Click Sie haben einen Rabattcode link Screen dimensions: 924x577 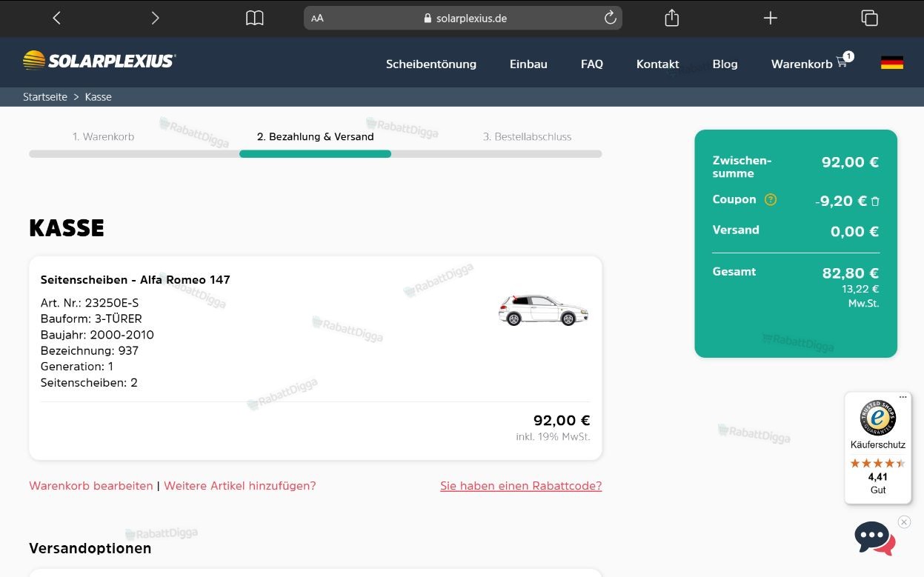[521, 486]
